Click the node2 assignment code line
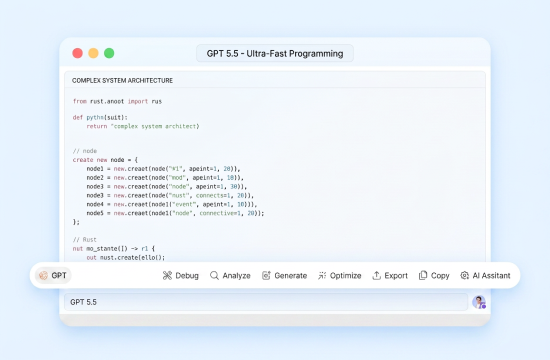 165,178
